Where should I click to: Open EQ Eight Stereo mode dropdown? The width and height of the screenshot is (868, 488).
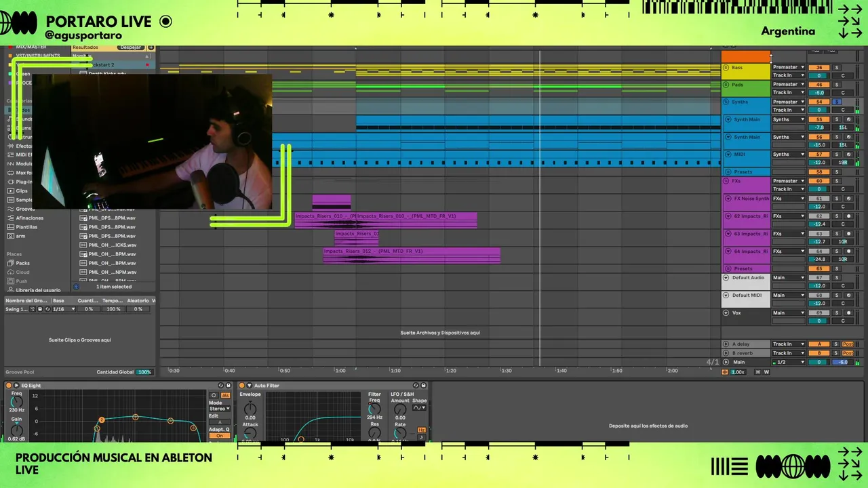pyautogui.click(x=220, y=409)
